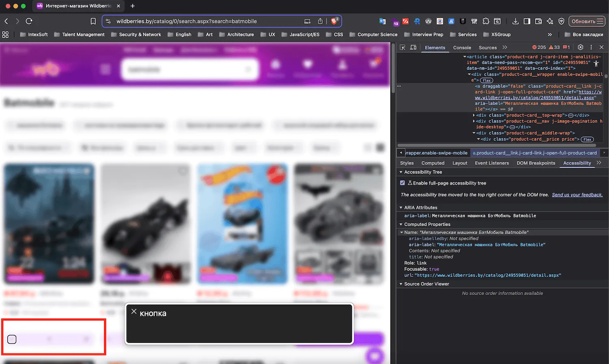Expand the product-card__top-wrap div node

[x=474, y=115]
